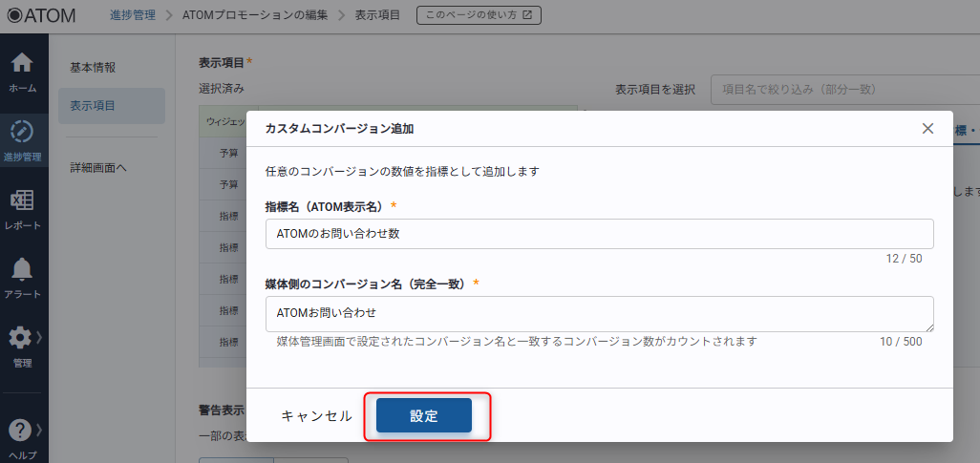This screenshot has height=463, width=980.
Task: Open the 管理 gear icon
Action: [20, 338]
